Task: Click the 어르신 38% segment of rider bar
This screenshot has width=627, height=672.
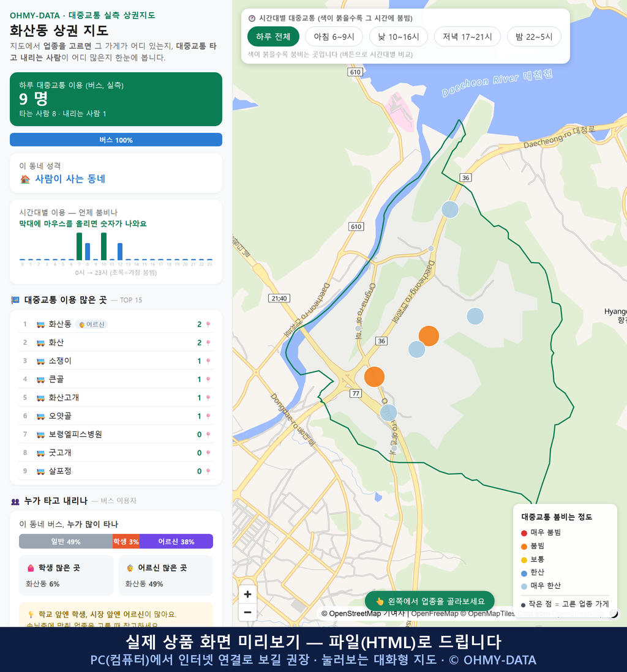Action: [x=176, y=541]
